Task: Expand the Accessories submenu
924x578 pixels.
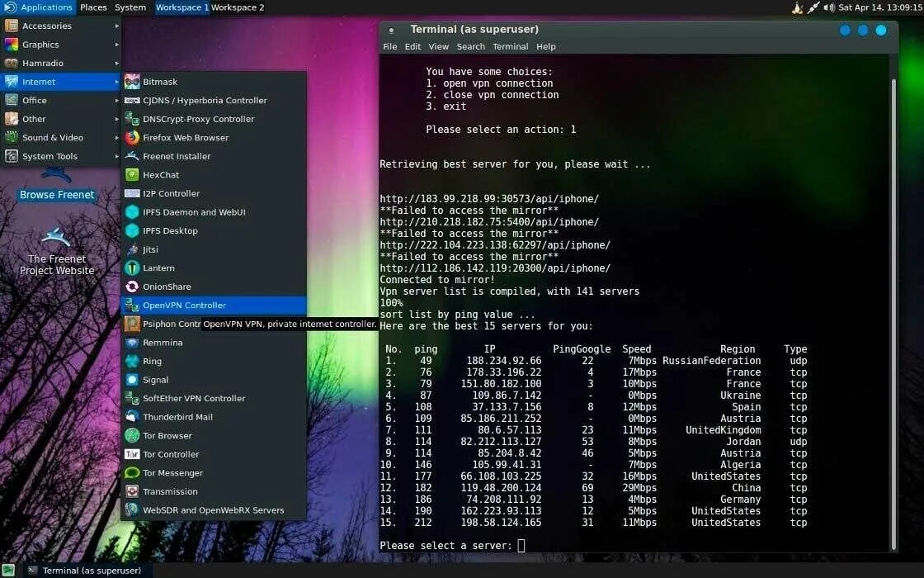Action: [x=61, y=26]
